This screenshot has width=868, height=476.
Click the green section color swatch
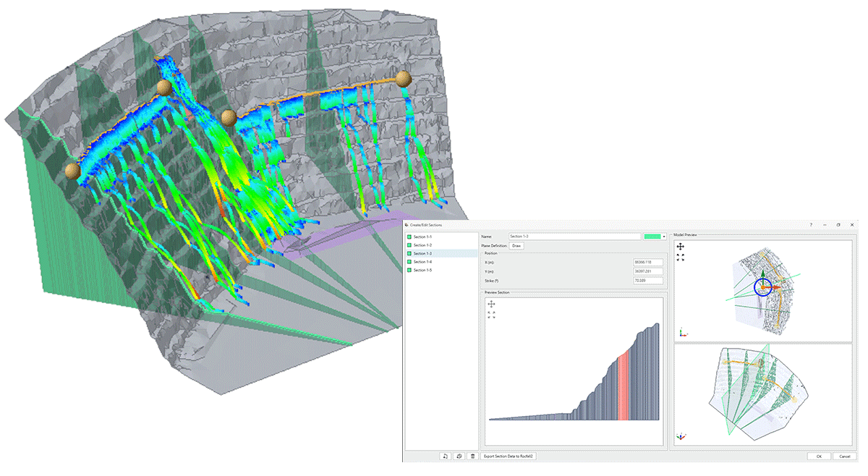click(x=651, y=237)
